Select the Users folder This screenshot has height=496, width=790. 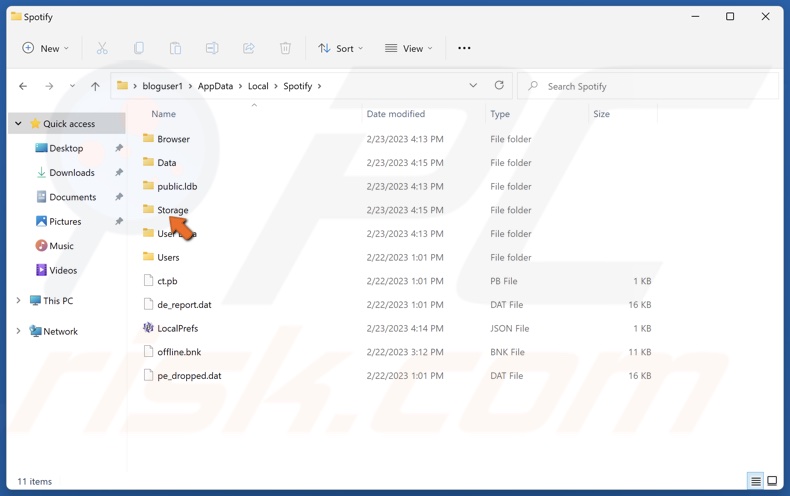point(168,258)
